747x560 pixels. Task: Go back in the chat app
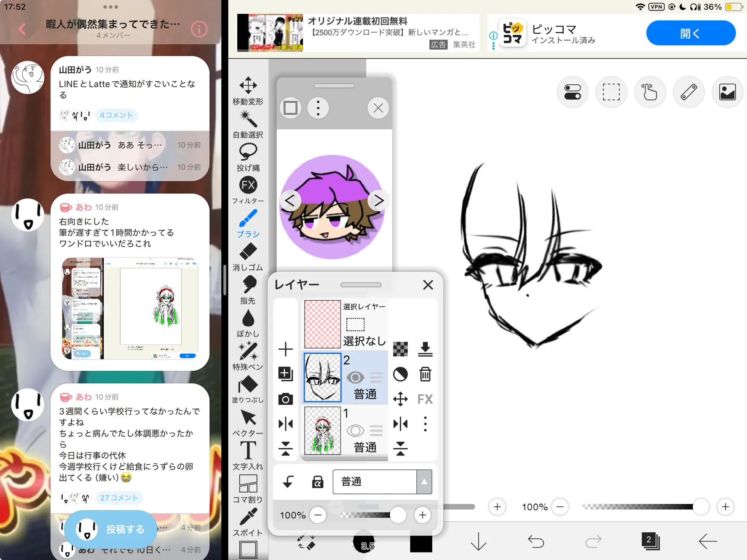pyautogui.click(x=23, y=29)
